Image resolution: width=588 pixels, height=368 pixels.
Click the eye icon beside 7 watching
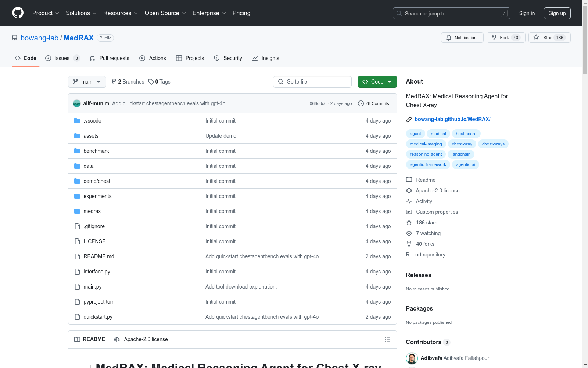[x=409, y=233]
